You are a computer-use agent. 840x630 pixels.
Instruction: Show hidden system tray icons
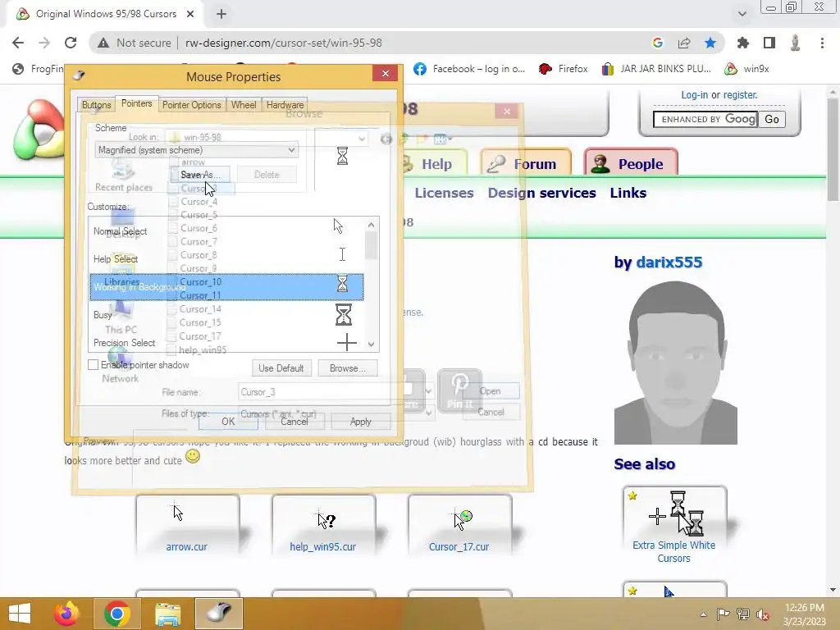coord(703,614)
